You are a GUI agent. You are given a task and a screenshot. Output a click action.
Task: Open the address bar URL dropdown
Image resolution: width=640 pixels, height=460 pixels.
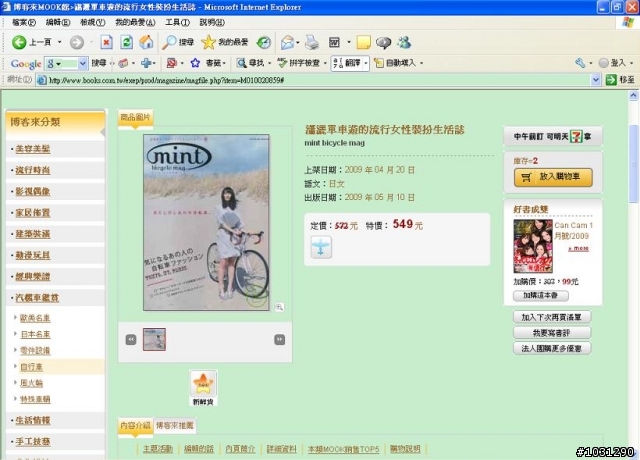596,80
